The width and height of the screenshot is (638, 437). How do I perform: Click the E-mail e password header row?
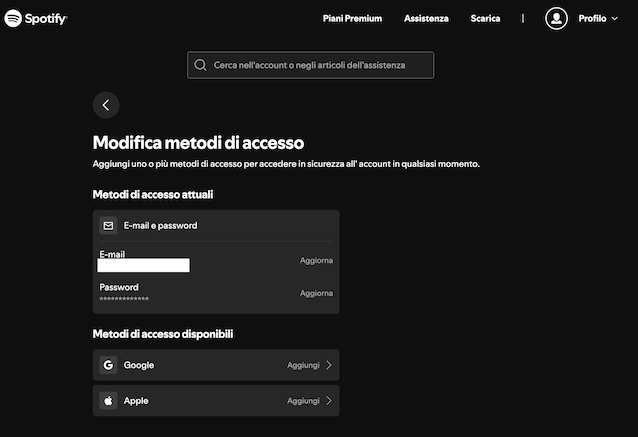pyautogui.click(x=216, y=225)
